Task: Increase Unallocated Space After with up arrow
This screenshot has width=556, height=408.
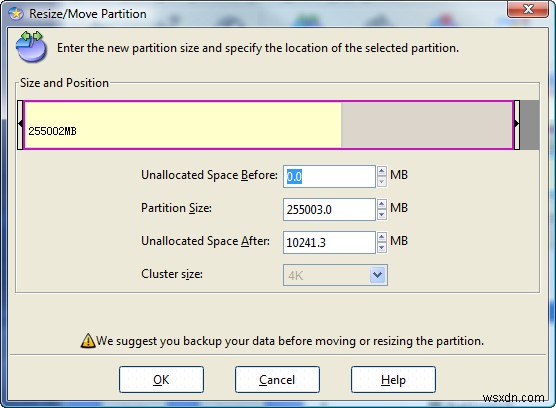Action: pos(382,237)
